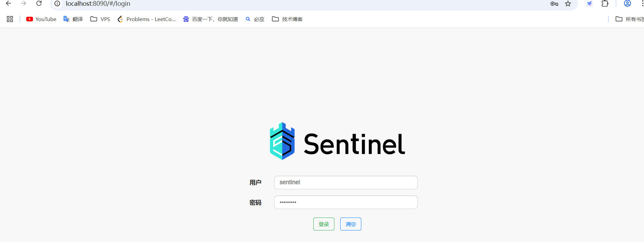Expand the 技术博客 bookmark folder

pos(287,19)
